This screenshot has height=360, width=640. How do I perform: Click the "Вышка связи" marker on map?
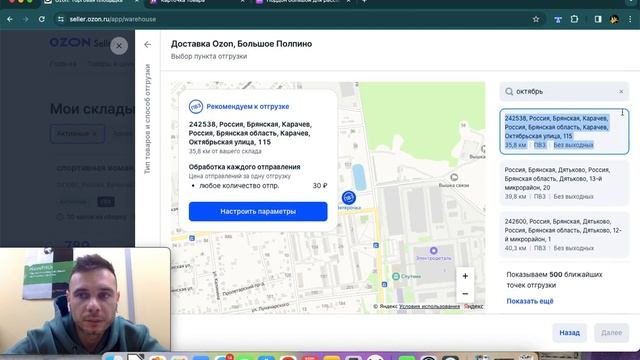(x=453, y=177)
